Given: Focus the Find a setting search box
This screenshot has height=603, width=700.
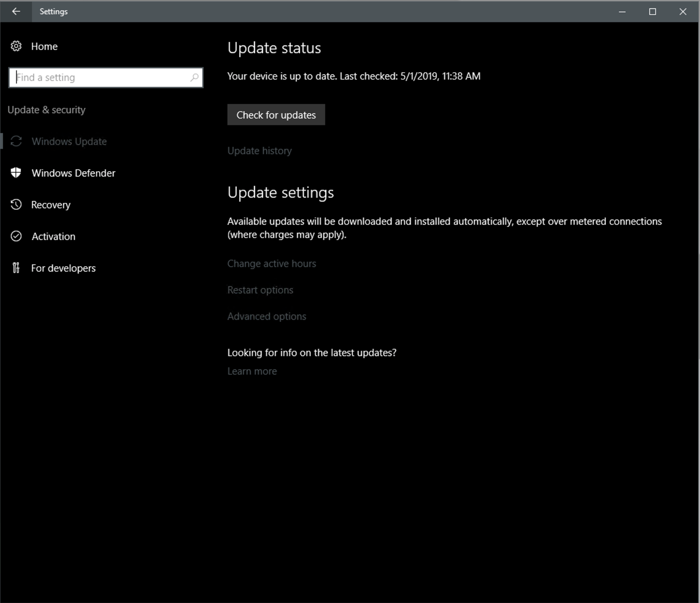Looking at the screenshot, I should tap(106, 77).
